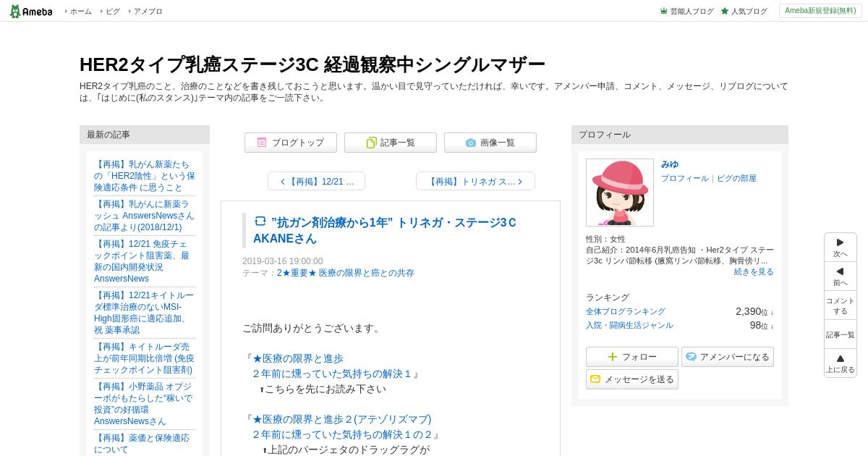Open プロフィール link beside avatar

click(x=685, y=178)
